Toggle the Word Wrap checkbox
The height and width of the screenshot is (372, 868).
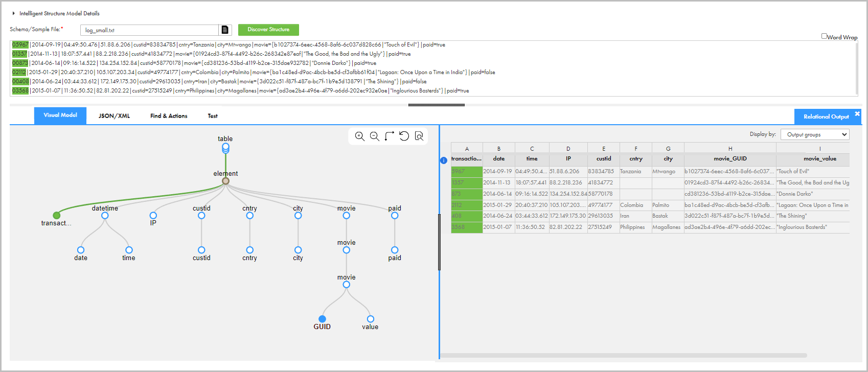pyautogui.click(x=824, y=36)
